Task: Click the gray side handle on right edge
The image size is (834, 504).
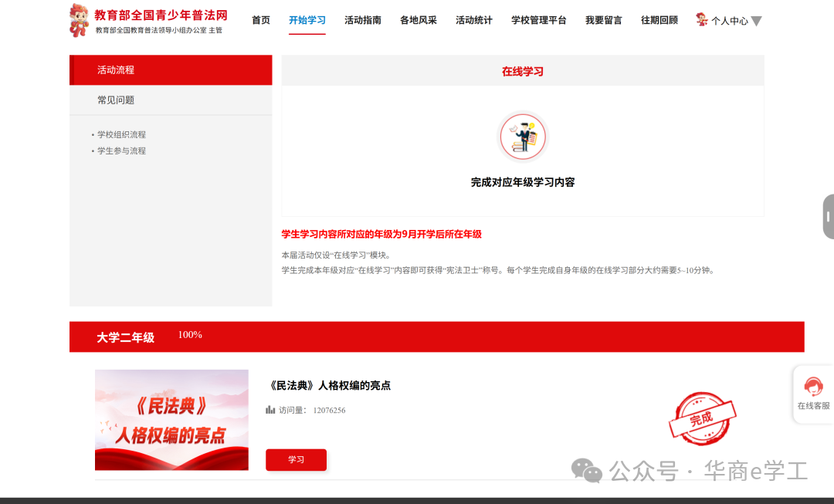Action: (x=828, y=216)
